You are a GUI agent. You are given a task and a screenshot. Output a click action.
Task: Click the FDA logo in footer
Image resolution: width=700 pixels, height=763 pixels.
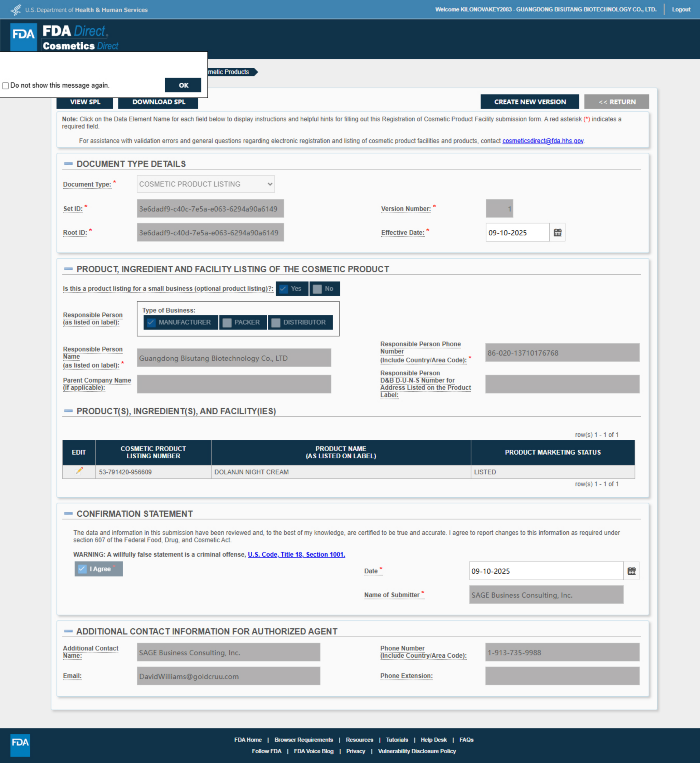(x=20, y=745)
